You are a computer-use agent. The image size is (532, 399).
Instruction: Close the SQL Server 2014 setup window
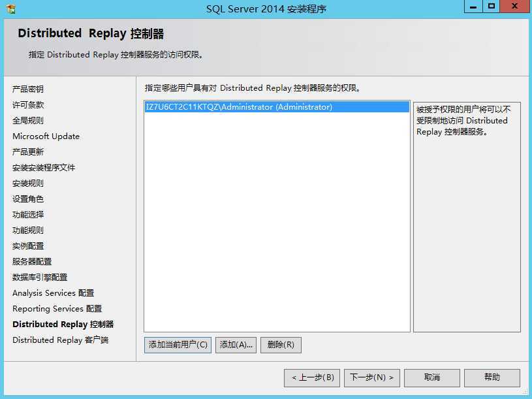coord(514,7)
